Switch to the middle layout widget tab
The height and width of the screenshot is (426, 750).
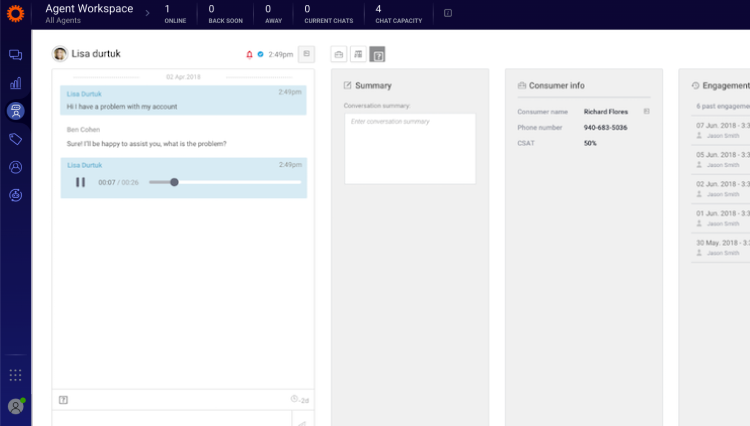point(358,54)
